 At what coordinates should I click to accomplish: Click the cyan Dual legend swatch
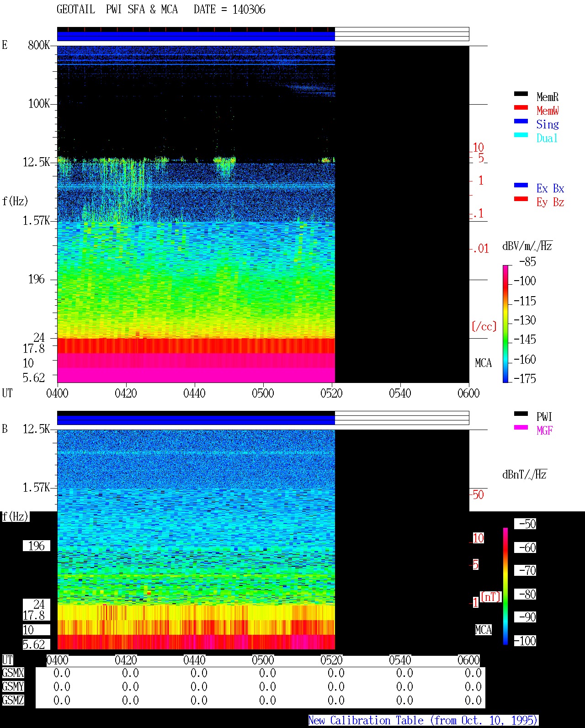[x=521, y=135]
